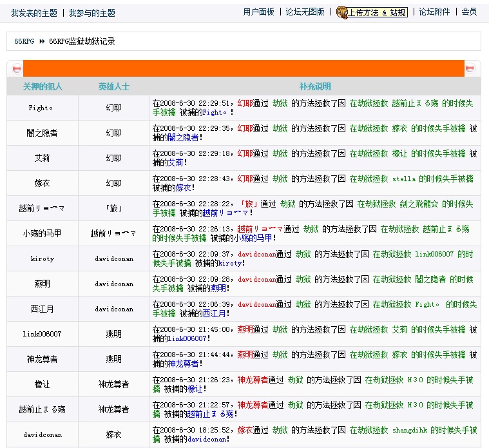The width and height of the screenshot is (489, 448).
Task: Select prisoner cell kiroty
Action: click(x=43, y=258)
